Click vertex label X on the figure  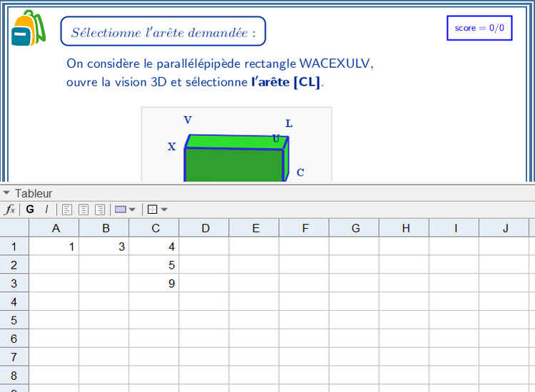pyautogui.click(x=172, y=147)
